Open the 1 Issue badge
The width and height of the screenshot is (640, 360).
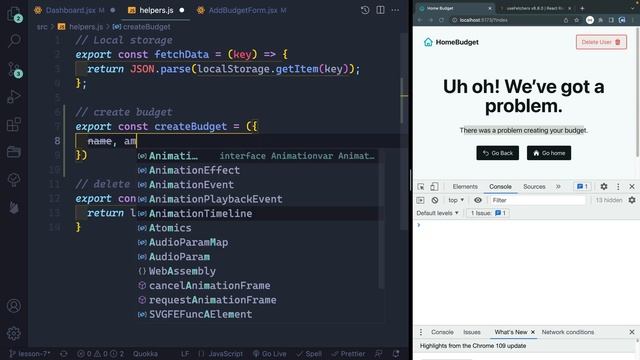click(x=488, y=213)
